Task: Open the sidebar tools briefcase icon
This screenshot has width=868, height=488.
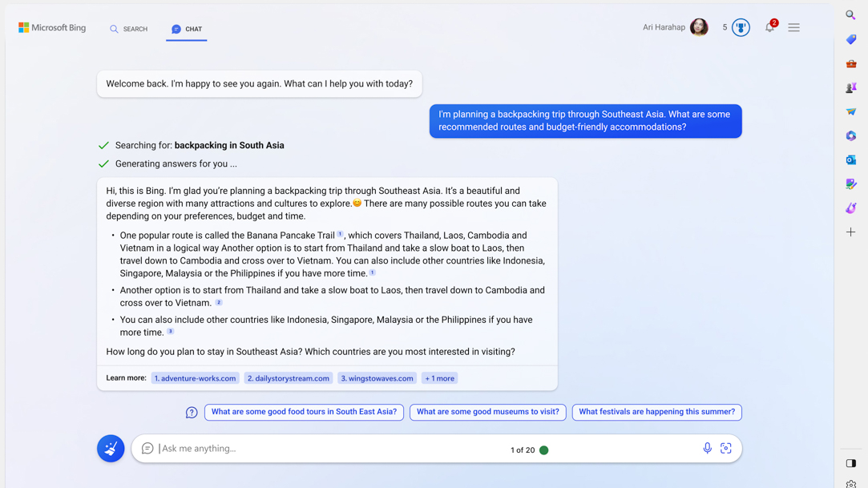Action: (x=851, y=63)
